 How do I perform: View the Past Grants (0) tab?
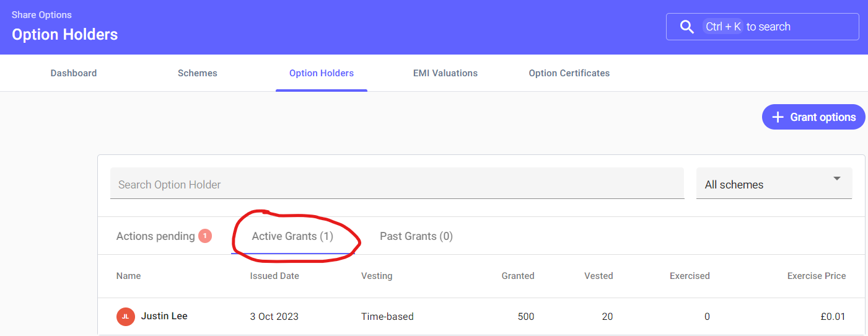[x=416, y=236]
